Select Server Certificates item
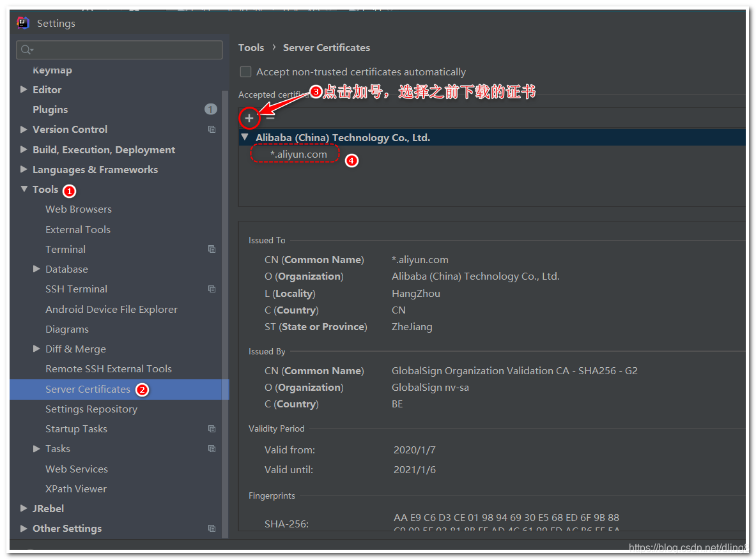The width and height of the screenshot is (756, 560). tap(88, 389)
